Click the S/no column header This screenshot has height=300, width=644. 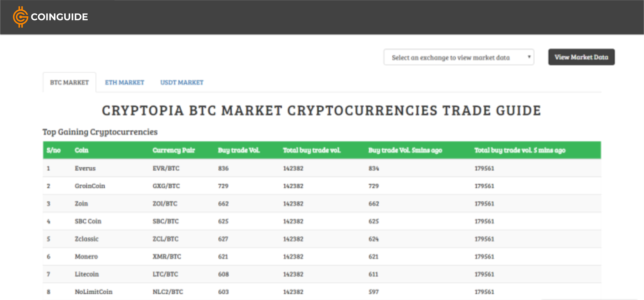point(54,150)
